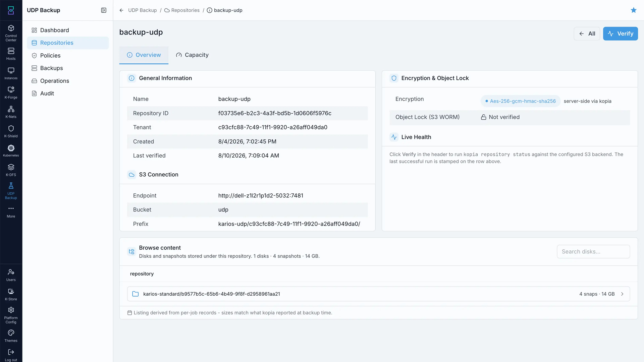This screenshot has width=644, height=362.
Task: Select Repositories in sidebar
Action: [68, 43]
